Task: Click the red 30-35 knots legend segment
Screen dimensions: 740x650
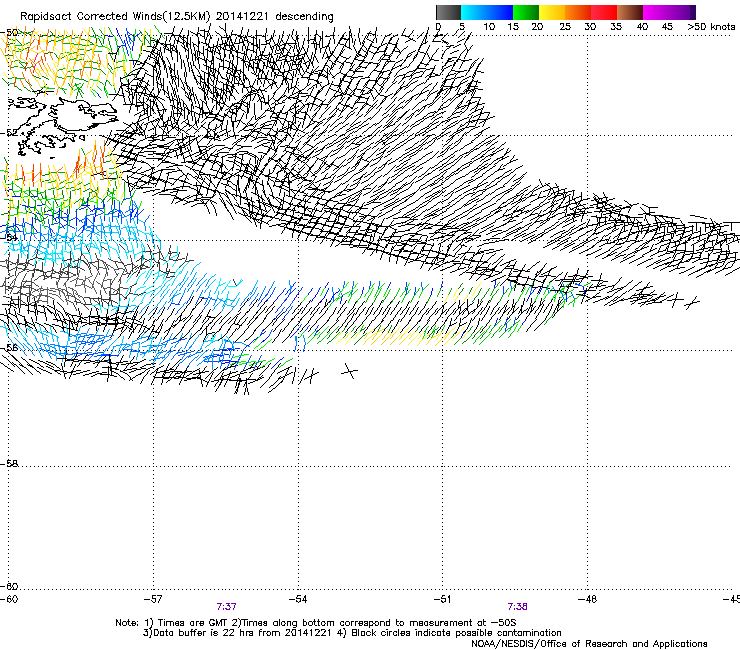Action: click(604, 12)
